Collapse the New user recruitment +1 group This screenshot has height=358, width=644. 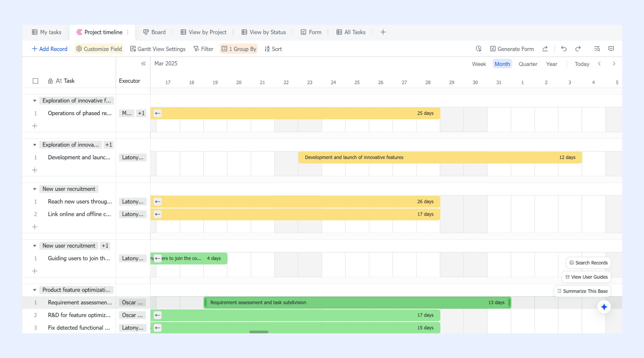(x=35, y=246)
